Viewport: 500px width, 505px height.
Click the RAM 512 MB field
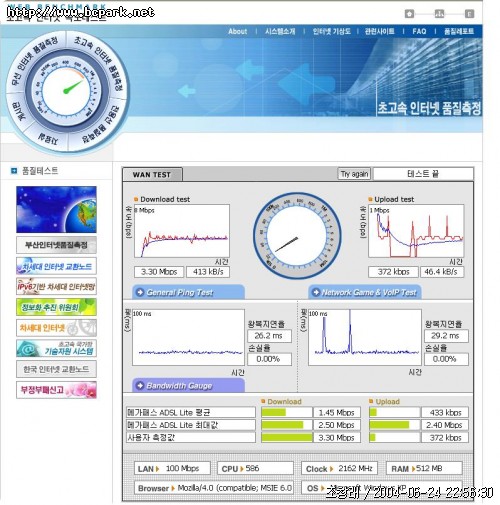pyautogui.click(x=424, y=468)
